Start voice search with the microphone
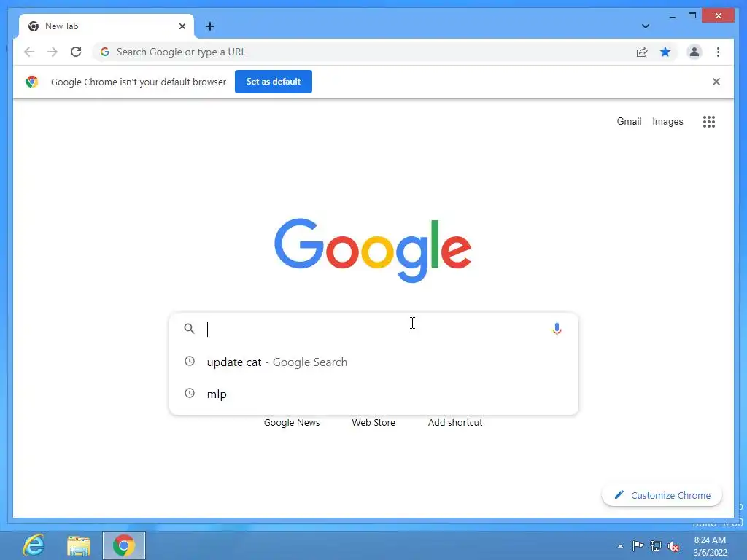This screenshot has width=747, height=560. point(557,329)
